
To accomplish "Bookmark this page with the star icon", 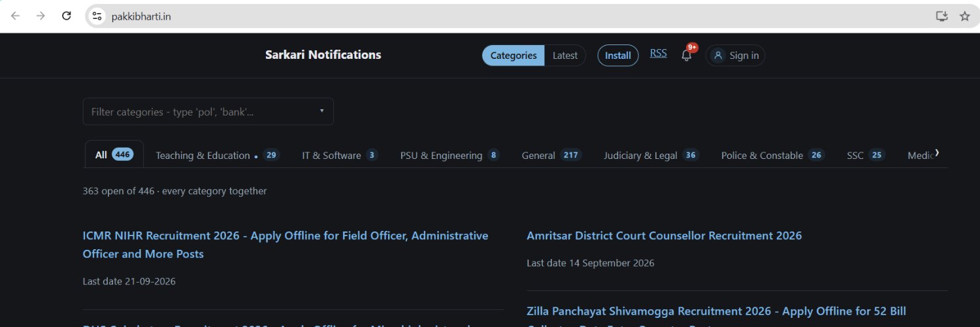I will click(x=965, y=16).
